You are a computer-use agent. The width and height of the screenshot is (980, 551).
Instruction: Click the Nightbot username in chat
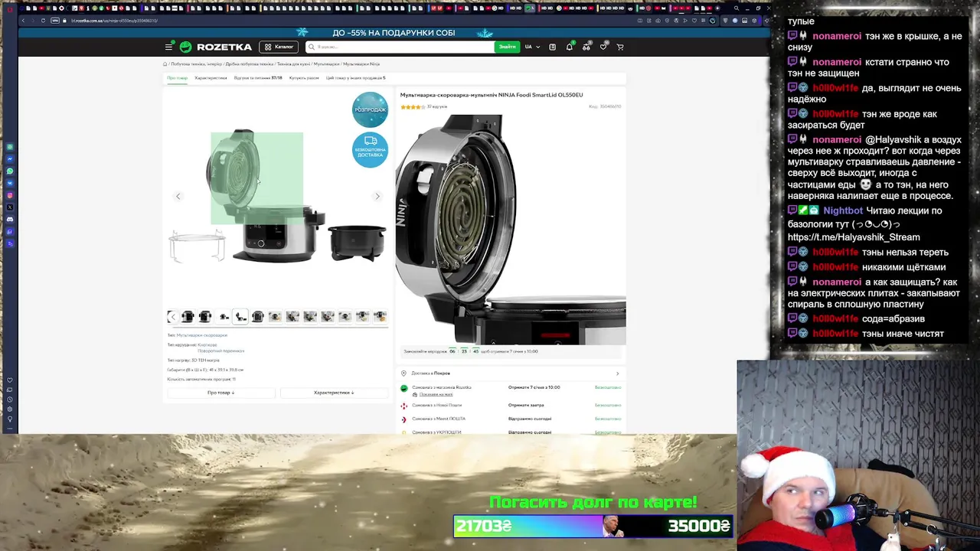[x=843, y=210]
